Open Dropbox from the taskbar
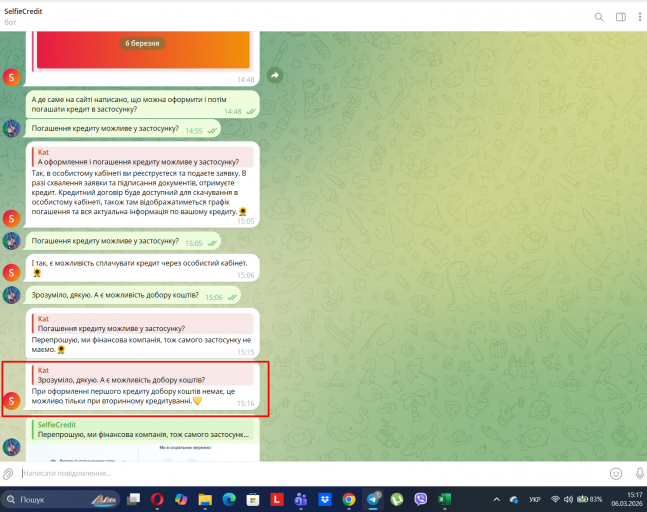Viewport: 647px width, 512px height. [x=325, y=500]
